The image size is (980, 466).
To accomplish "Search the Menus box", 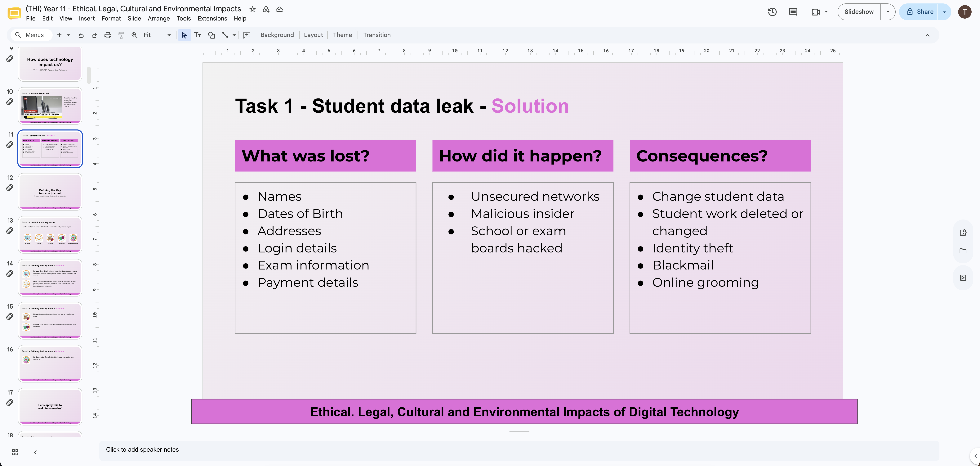I will click(x=31, y=35).
